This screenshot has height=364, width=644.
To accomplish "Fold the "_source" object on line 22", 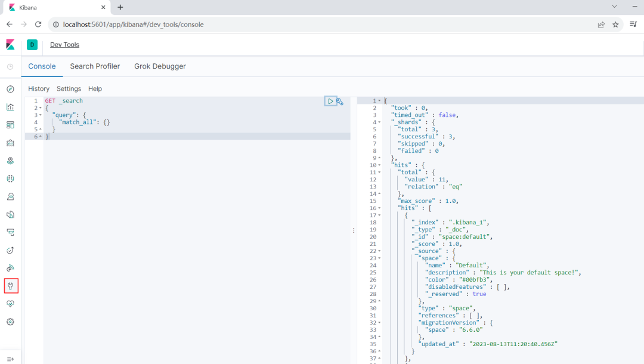I will pyautogui.click(x=379, y=251).
